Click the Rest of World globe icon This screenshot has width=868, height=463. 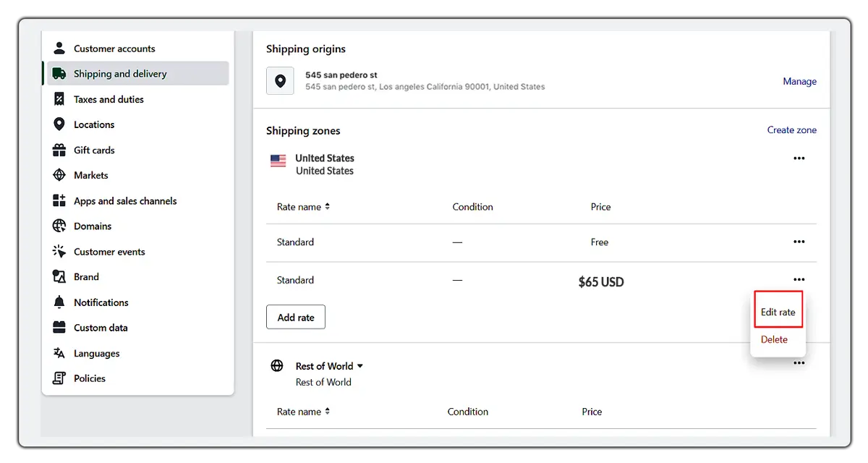click(x=277, y=366)
